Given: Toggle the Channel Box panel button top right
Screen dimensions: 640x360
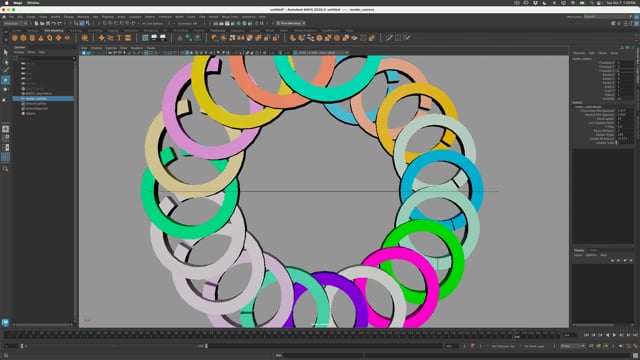Looking at the screenshot, I should point(637,24).
